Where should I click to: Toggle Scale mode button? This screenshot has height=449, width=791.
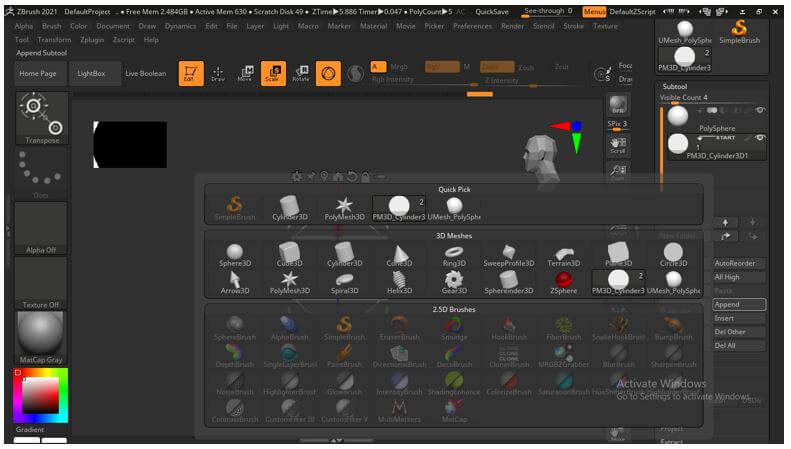click(x=273, y=74)
